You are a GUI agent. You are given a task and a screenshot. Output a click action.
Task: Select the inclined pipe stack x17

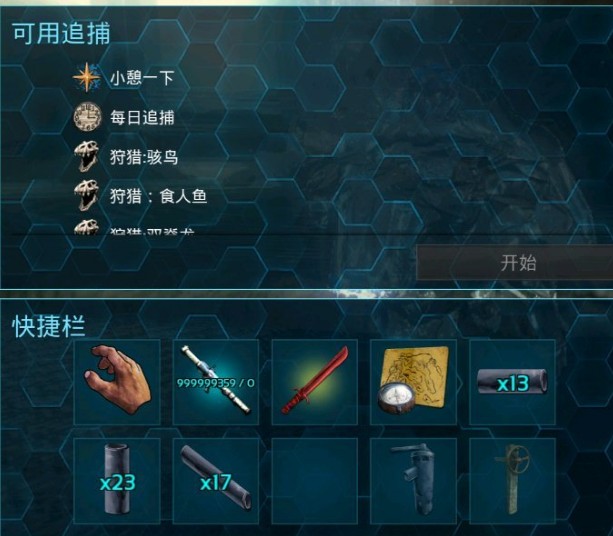click(x=216, y=481)
